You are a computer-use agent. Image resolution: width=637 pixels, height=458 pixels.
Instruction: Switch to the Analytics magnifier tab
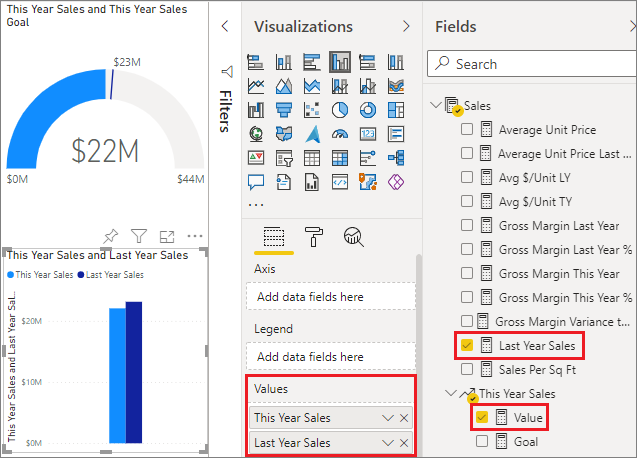point(353,237)
